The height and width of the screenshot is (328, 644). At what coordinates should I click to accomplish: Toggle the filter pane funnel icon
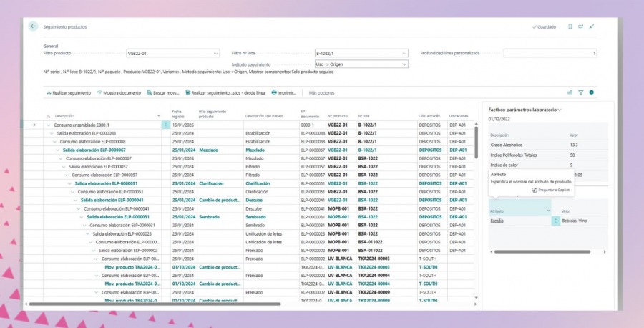581,92
